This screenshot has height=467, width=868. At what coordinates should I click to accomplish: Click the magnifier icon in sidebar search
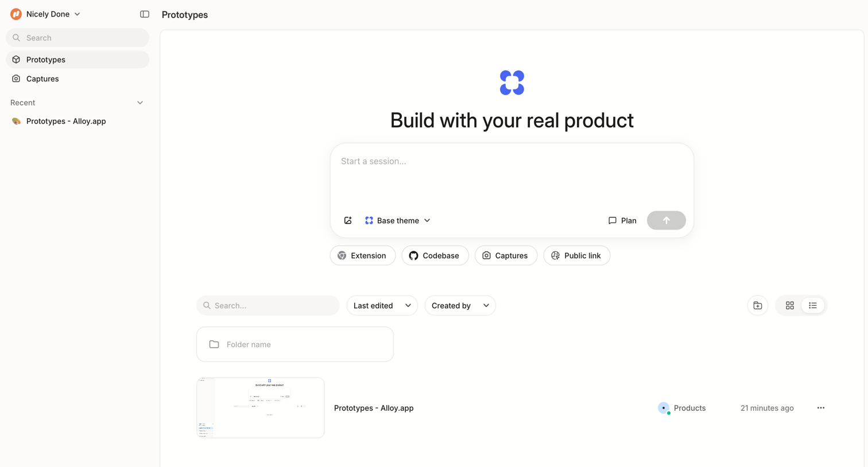point(17,38)
